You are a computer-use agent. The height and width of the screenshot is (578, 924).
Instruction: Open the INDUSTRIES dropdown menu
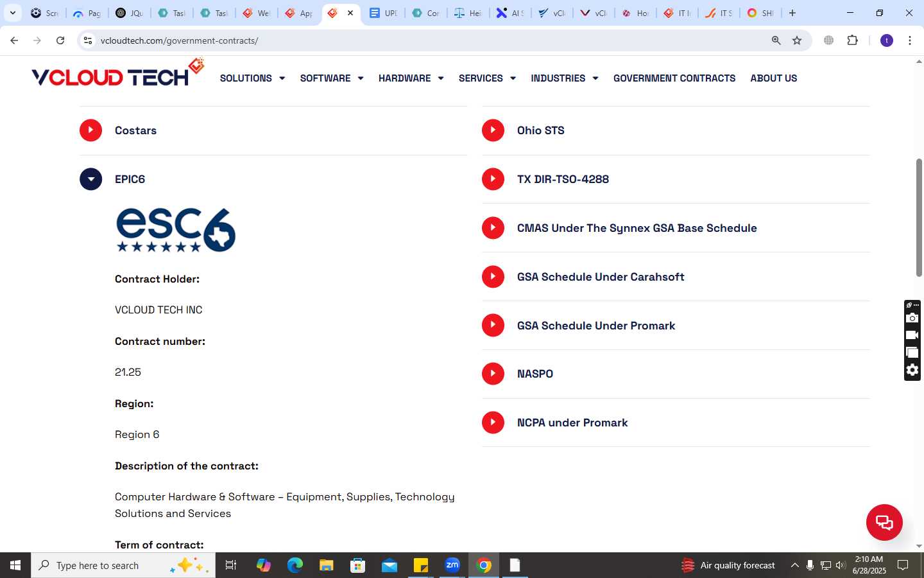pyautogui.click(x=565, y=78)
